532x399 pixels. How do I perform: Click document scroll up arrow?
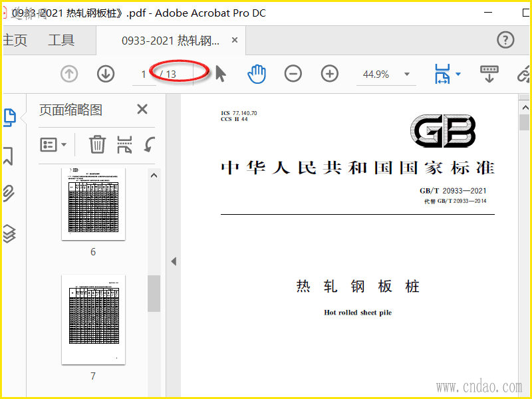point(525,108)
